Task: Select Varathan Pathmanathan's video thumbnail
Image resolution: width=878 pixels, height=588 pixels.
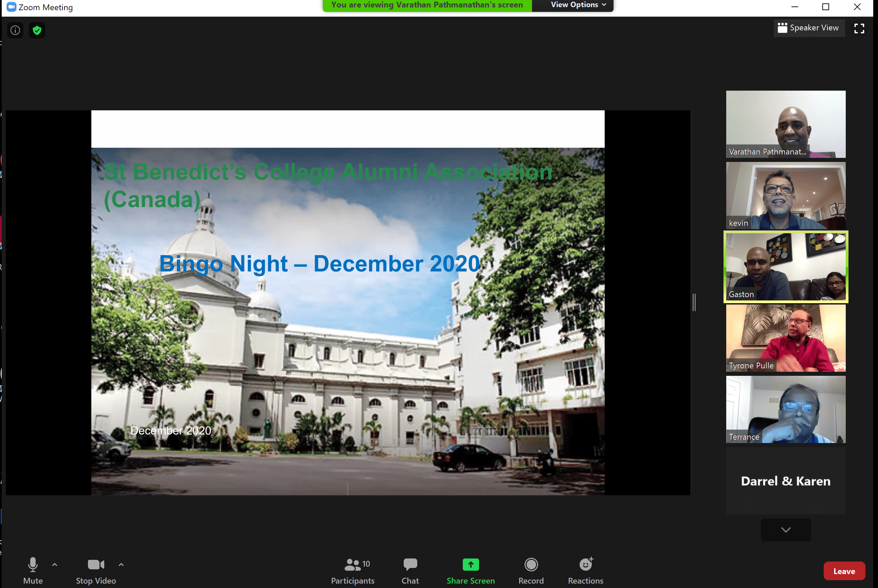Action: 786,124
